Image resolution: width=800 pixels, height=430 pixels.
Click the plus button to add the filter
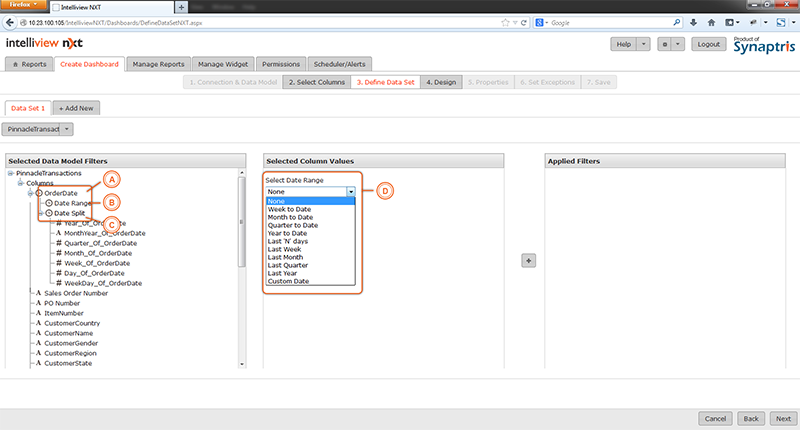tap(528, 260)
